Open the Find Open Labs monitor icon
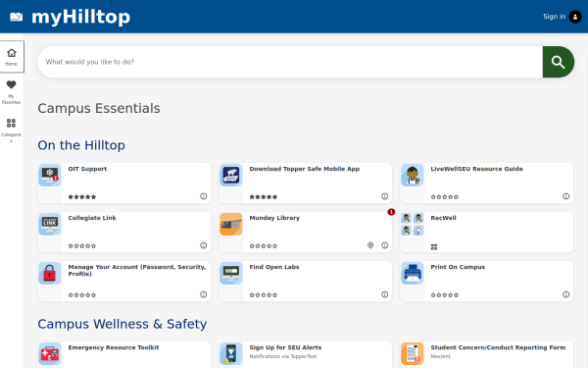The image size is (588, 368). 231,274
